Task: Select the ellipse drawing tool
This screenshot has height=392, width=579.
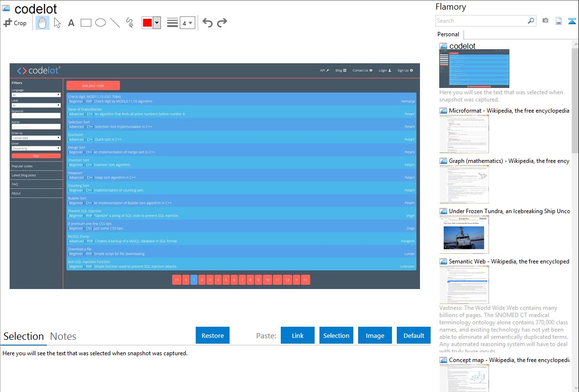Action: [x=101, y=23]
